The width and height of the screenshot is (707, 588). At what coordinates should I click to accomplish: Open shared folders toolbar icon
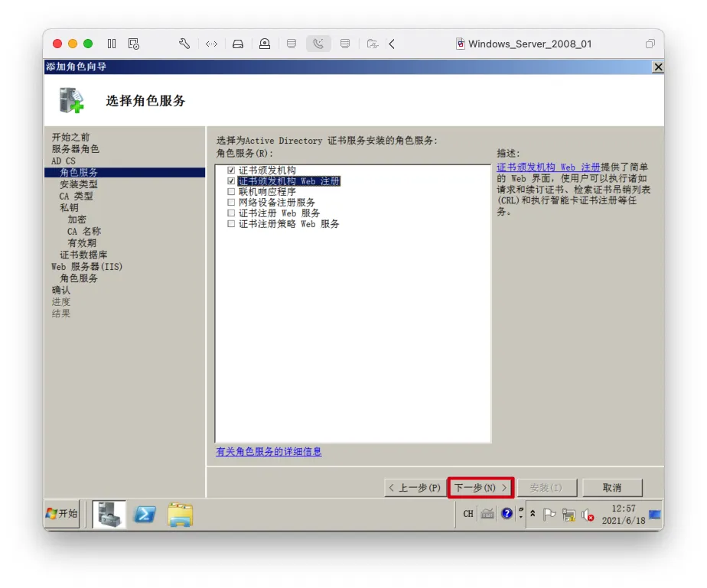372,44
